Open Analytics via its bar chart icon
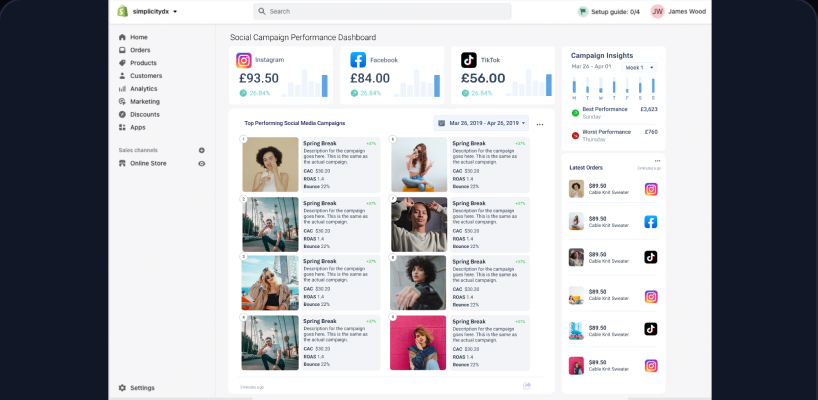818x400 pixels. (x=122, y=89)
